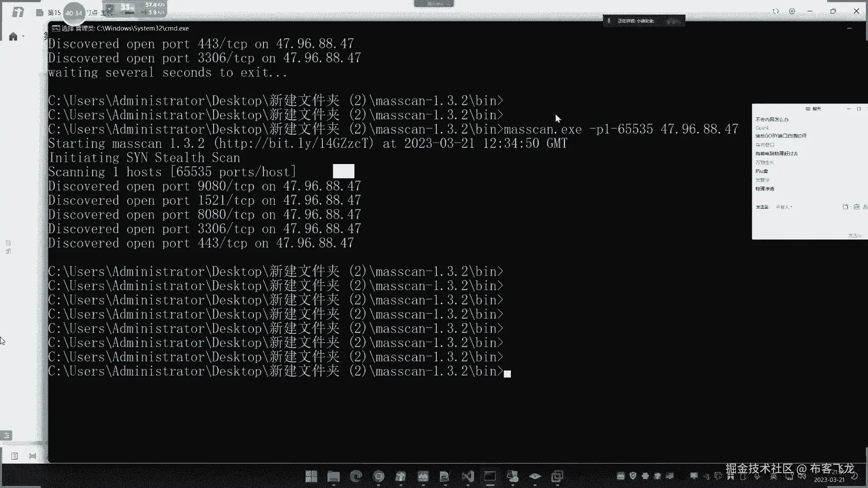
Task: Click the home icon in left sidebar
Action: [x=13, y=37]
